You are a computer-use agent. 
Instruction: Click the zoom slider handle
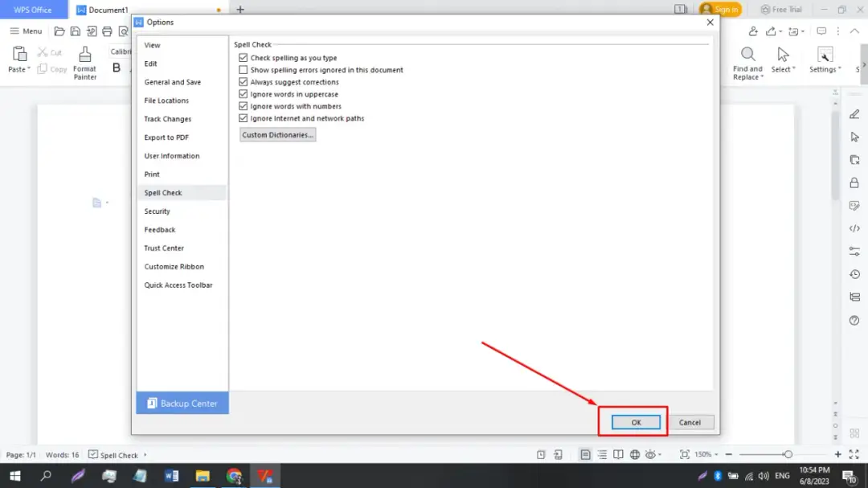click(x=788, y=454)
